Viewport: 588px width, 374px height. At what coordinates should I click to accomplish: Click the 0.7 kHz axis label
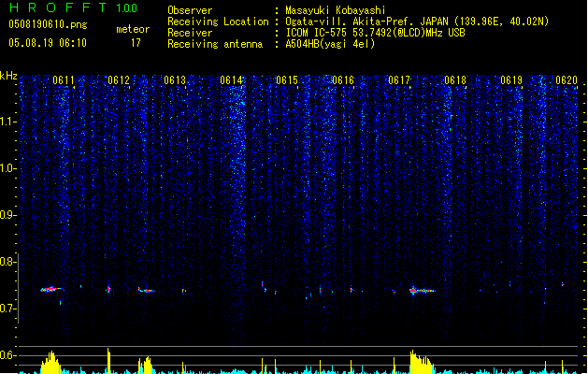7,309
